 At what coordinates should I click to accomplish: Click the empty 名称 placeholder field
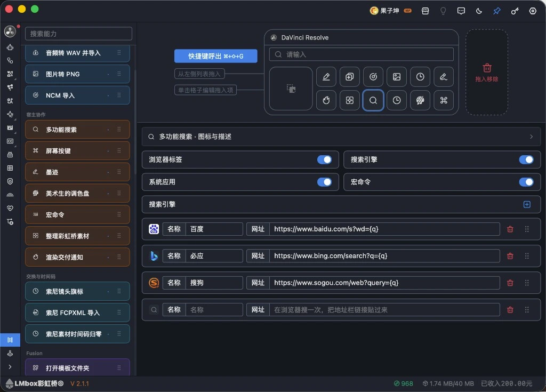coord(214,310)
